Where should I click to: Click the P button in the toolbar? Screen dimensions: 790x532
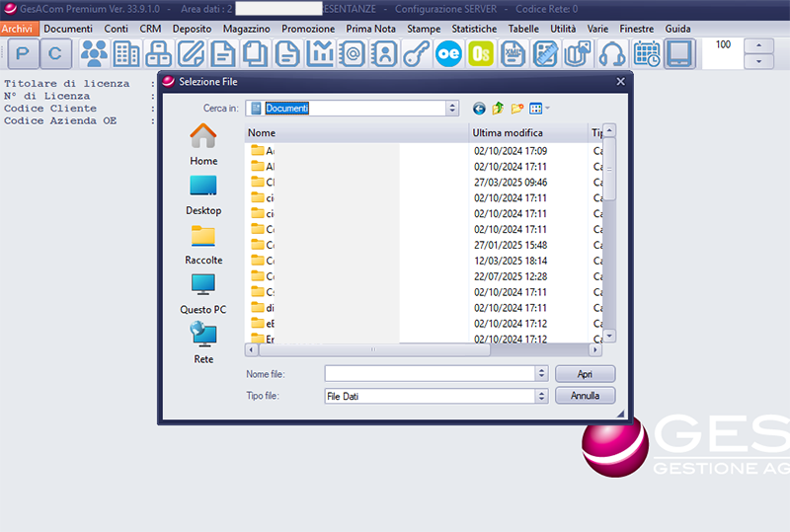[24, 54]
